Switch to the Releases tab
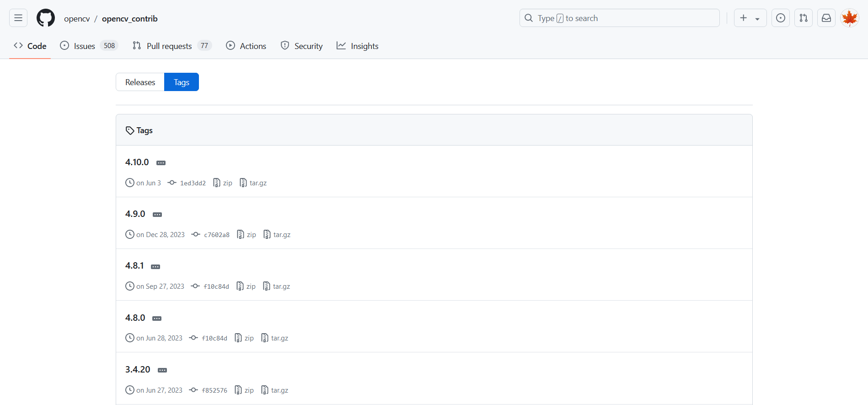Viewport: 868px width, 405px height. click(140, 82)
